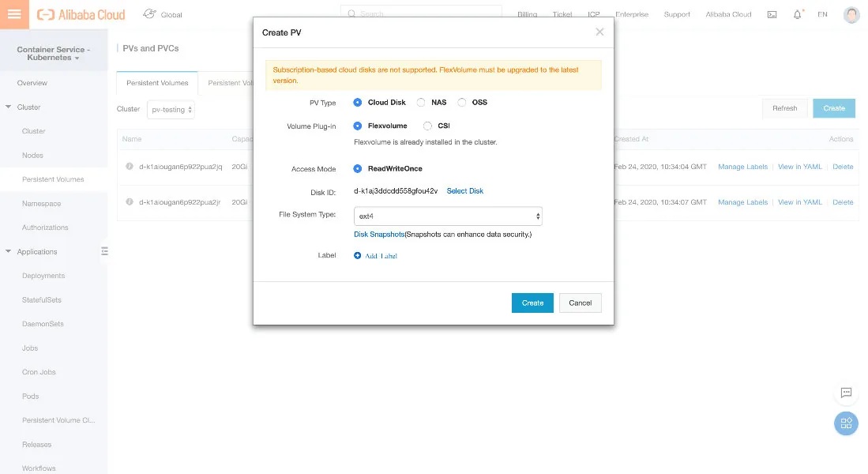Click the Create button on PVs page

pyautogui.click(x=834, y=108)
